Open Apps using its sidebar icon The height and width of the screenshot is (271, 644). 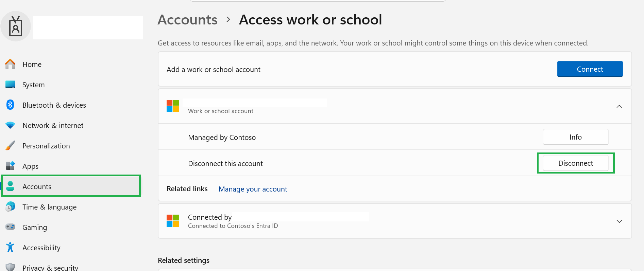point(10,166)
